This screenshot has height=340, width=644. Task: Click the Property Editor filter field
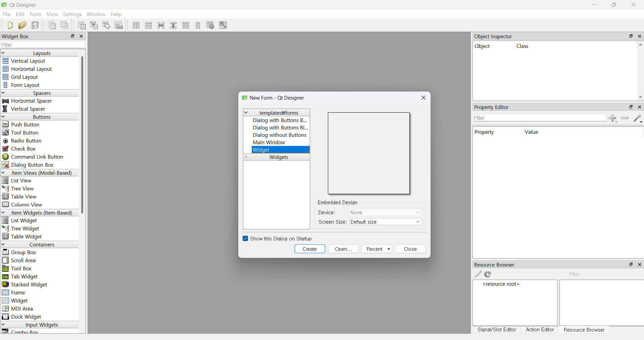[x=540, y=118]
